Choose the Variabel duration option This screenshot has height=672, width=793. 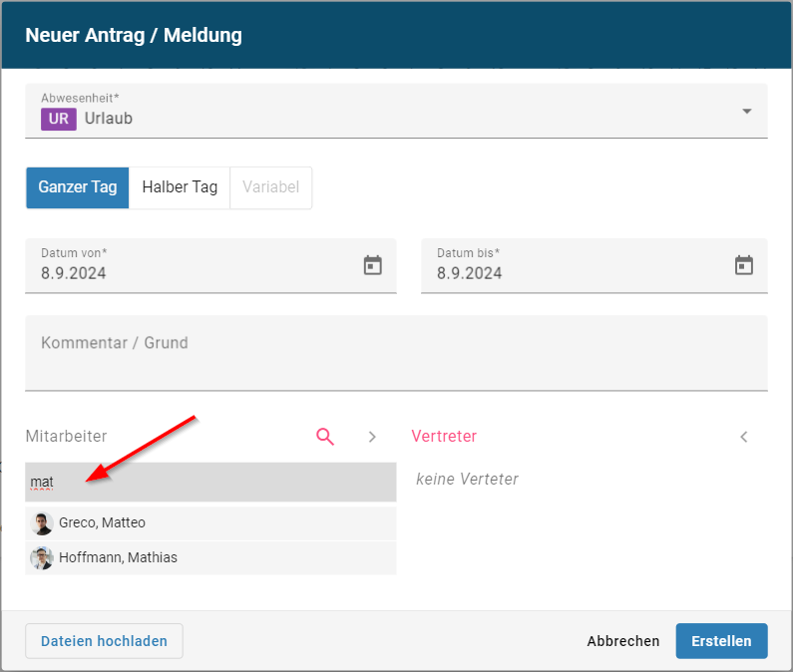click(270, 187)
